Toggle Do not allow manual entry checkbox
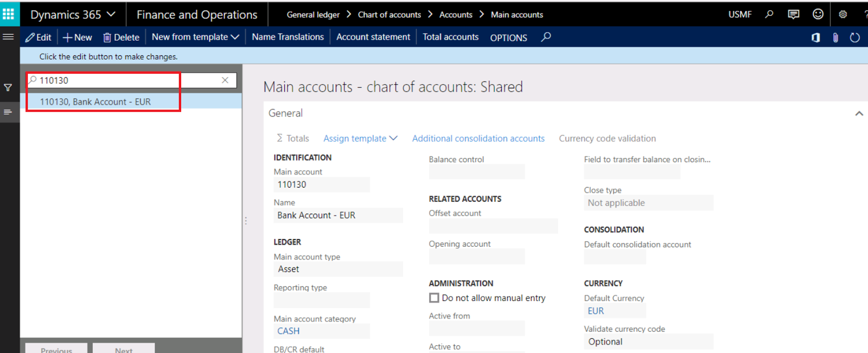868x353 pixels. pos(434,298)
